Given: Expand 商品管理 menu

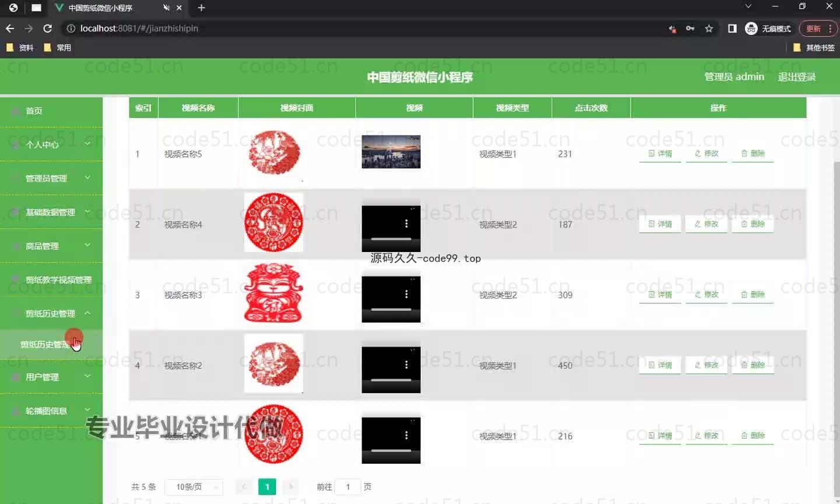Looking at the screenshot, I should click(x=51, y=246).
